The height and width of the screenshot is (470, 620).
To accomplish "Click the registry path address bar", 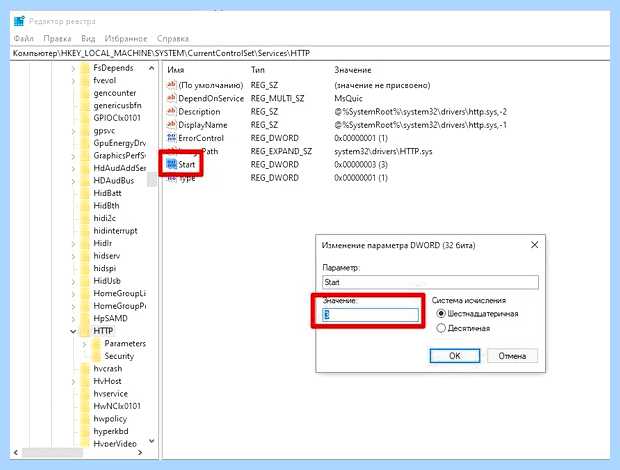I will coord(310,53).
